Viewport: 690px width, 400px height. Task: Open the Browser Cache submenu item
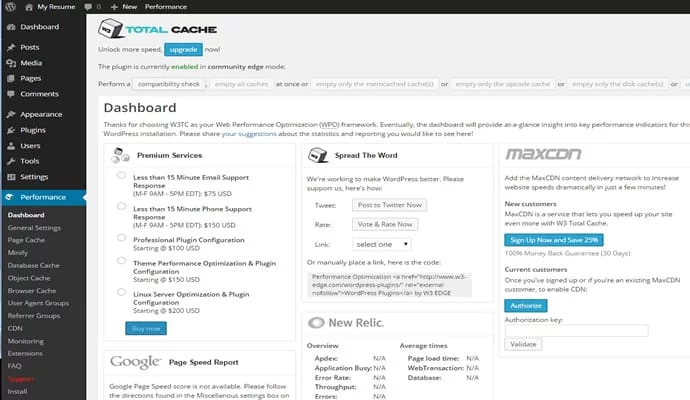point(32,291)
